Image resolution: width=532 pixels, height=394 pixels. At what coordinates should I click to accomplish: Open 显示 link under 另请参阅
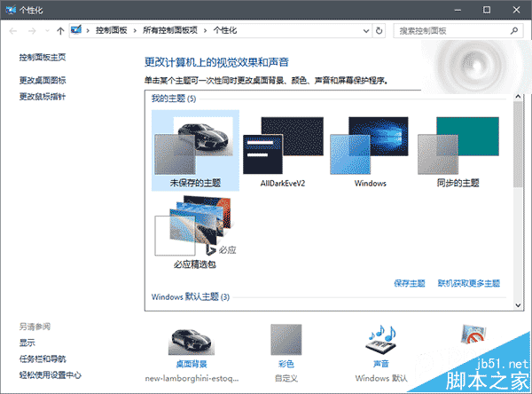coord(27,343)
